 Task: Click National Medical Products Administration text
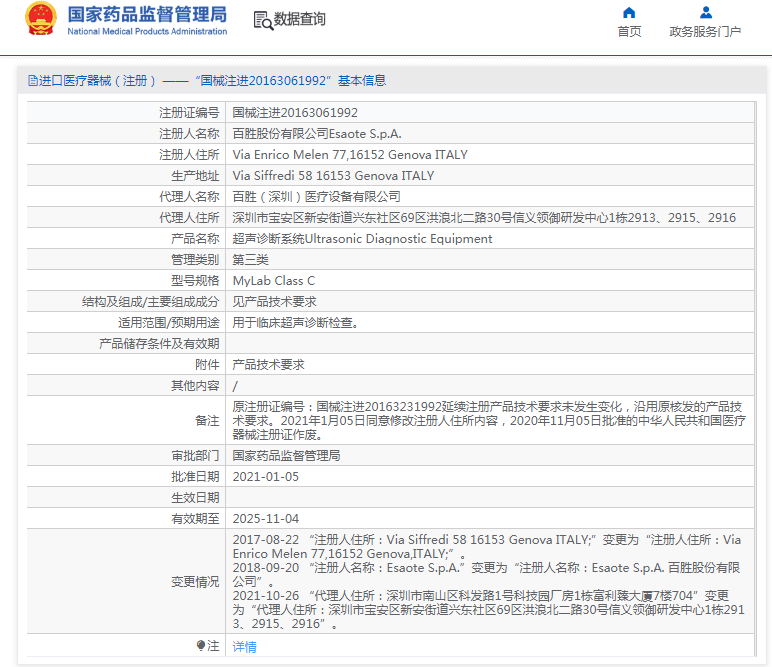click(147, 32)
